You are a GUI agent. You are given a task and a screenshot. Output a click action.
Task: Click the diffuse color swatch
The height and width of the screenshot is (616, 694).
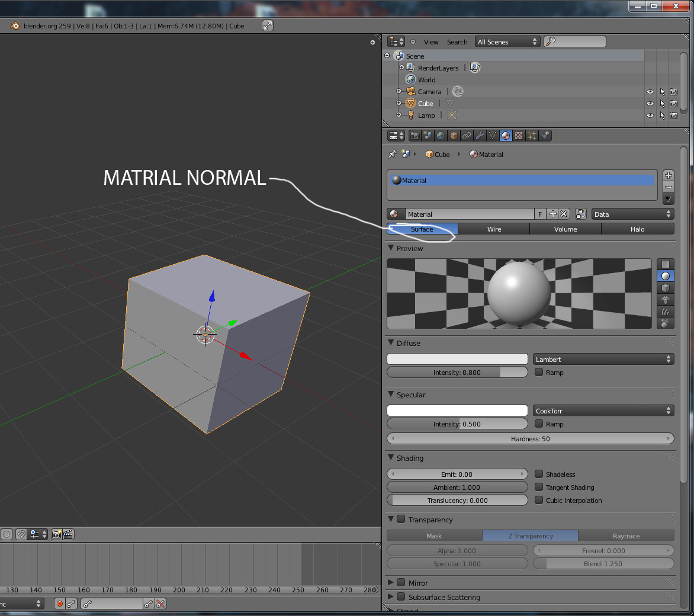coord(457,359)
